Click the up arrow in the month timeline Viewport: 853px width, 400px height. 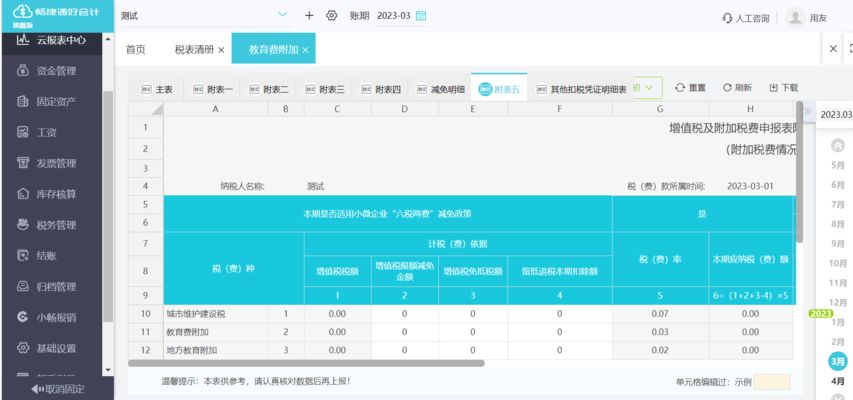pos(838,145)
